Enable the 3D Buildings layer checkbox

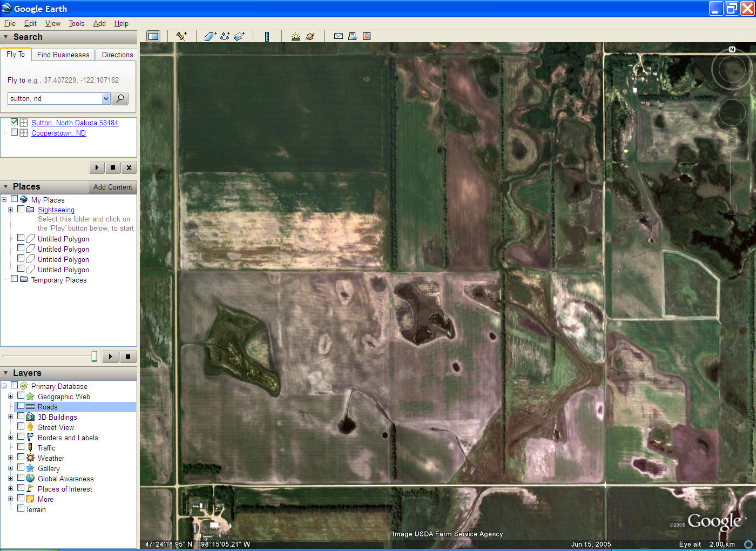(21, 416)
